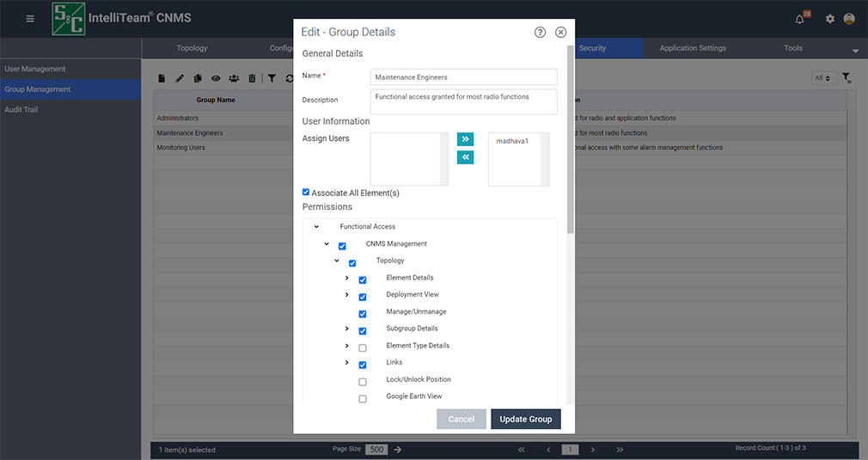Click the Cancel button
Image resolution: width=868 pixels, height=460 pixels.
[462, 419]
